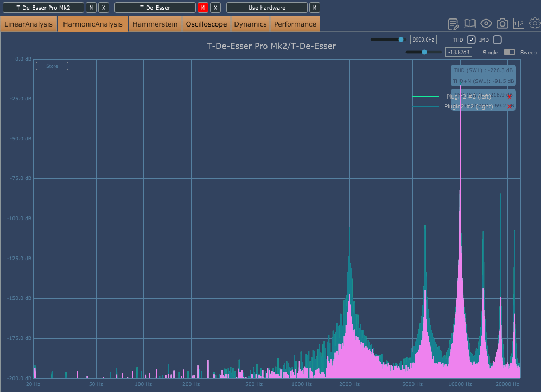Screen dimensions: 541x392
Task: Click the Plugin2 #2 (right) legend entry
Action: 468,106
